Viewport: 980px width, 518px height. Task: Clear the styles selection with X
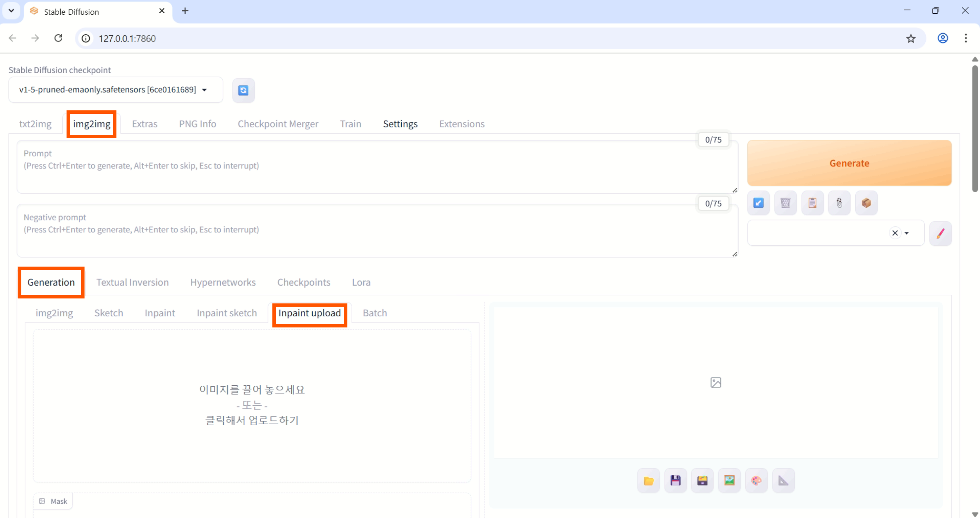tap(895, 233)
